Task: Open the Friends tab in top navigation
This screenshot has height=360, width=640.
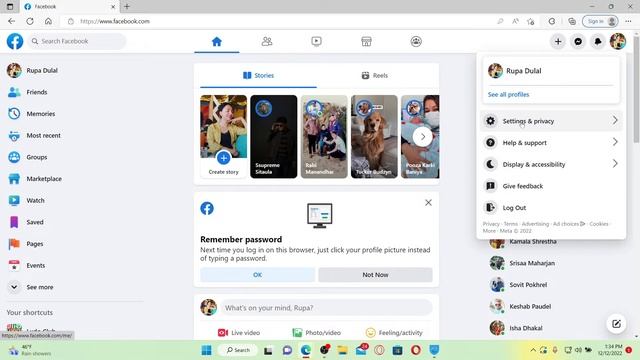Action: pos(267,41)
